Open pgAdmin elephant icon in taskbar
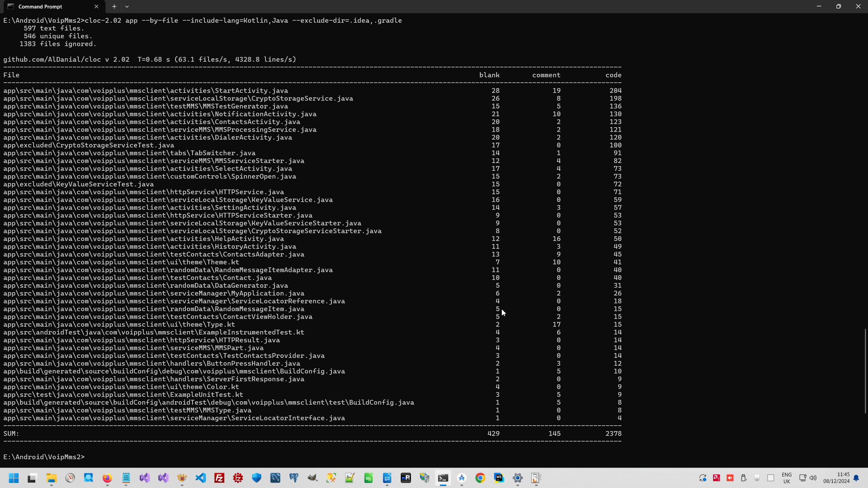Screen dimensions: 868x488 click(x=294, y=478)
